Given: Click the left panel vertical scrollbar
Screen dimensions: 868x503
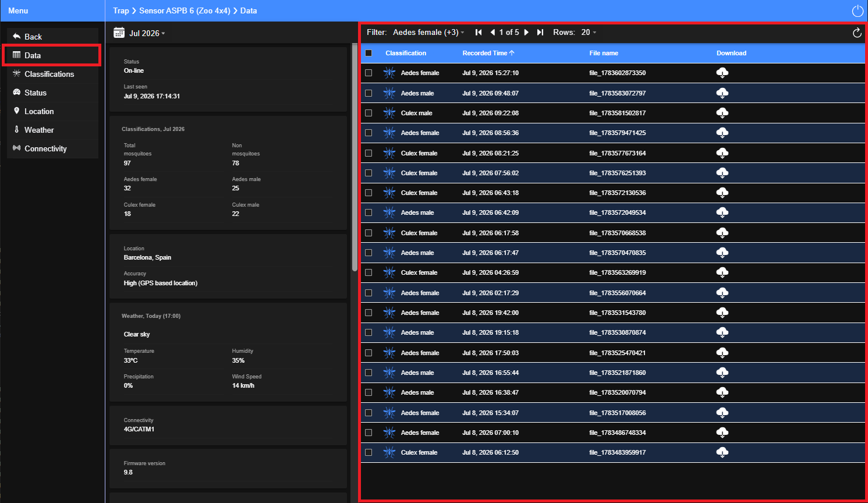Looking at the screenshot, I should pos(355,157).
